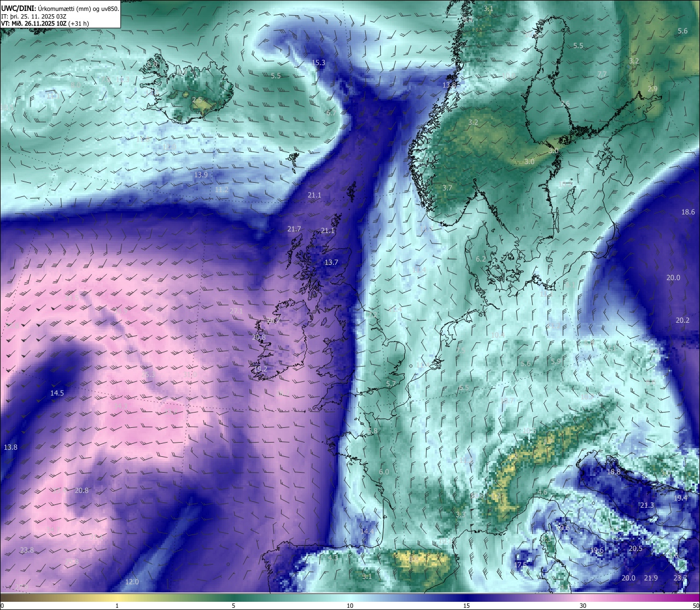Click the 1 tick on the colour scale
The width and height of the screenshot is (700, 610).
(x=116, y=606)
